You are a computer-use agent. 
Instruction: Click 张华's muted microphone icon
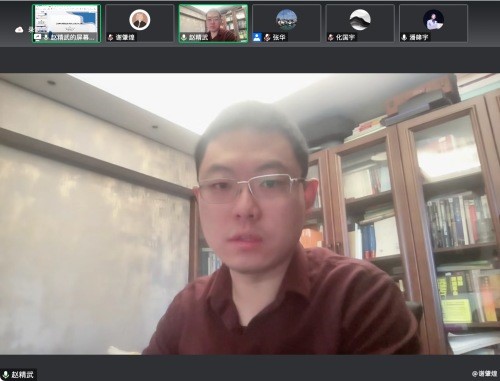click(x=267, y=37)
